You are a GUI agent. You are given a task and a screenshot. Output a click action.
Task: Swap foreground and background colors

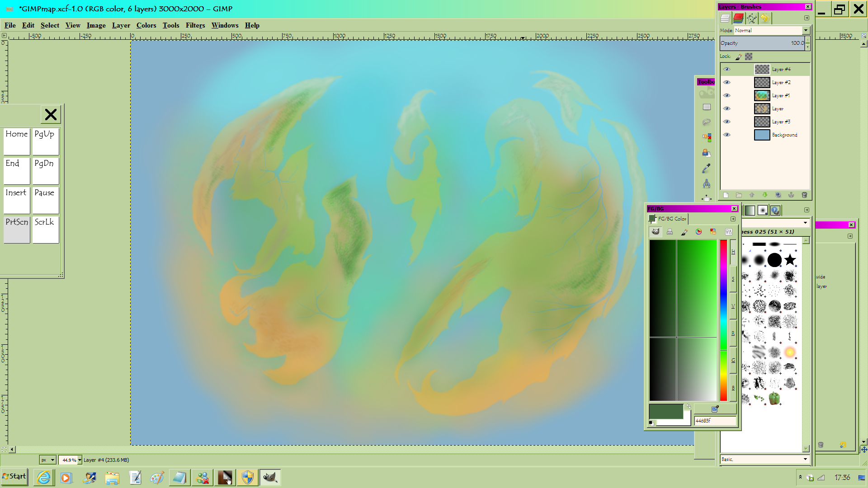(x=688, y=406)
